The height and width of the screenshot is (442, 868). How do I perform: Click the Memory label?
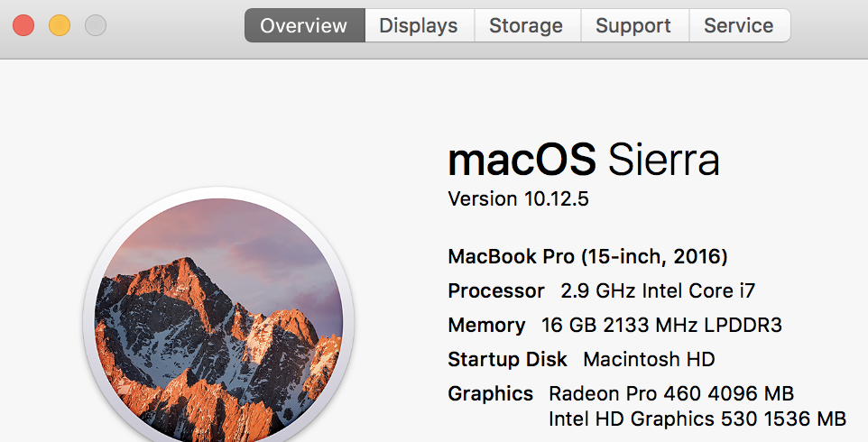pyautogui.click(x=486, y=326)
